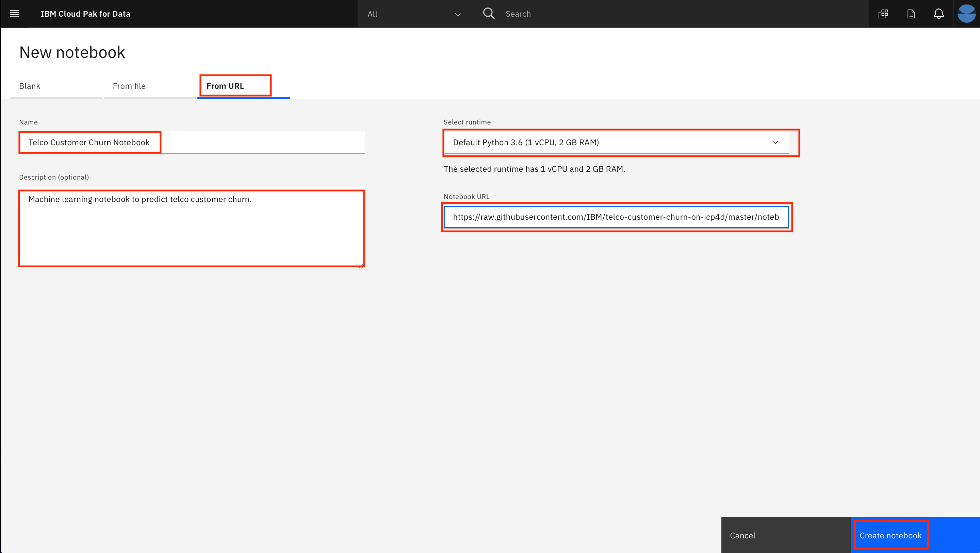Open the notifications bell
The image size is (980, 553).
click(938, 14)
